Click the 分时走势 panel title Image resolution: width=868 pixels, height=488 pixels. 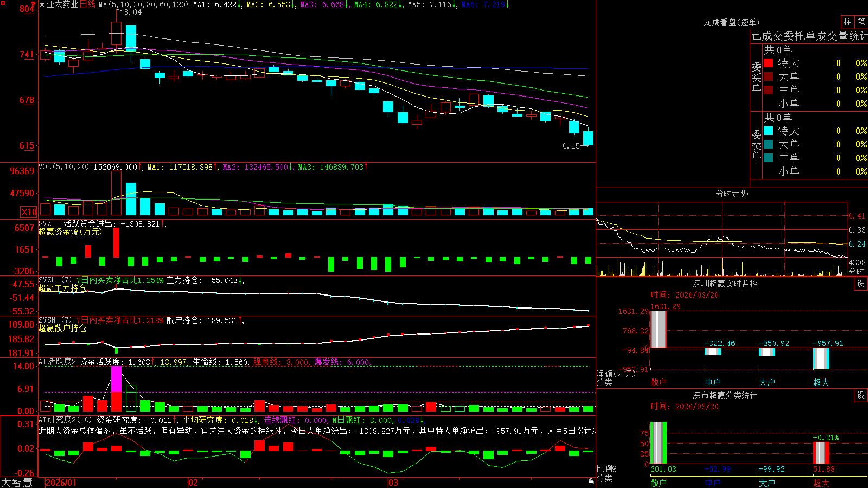[x=731, y=194]
